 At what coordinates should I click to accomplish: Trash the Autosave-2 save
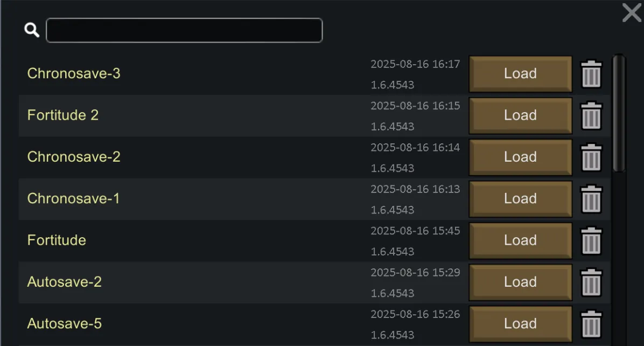click(x=591, y=282)
